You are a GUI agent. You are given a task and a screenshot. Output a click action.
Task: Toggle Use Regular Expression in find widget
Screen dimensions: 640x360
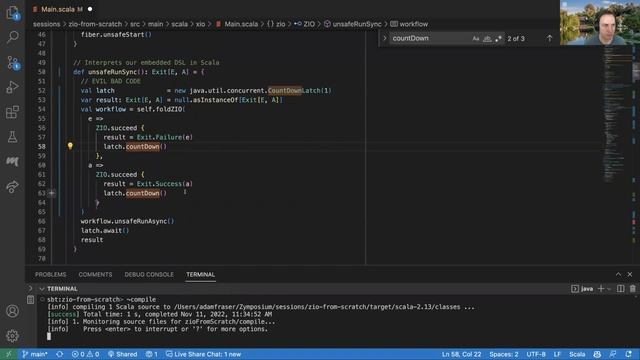pyautogui.click(x=498, y=38)
